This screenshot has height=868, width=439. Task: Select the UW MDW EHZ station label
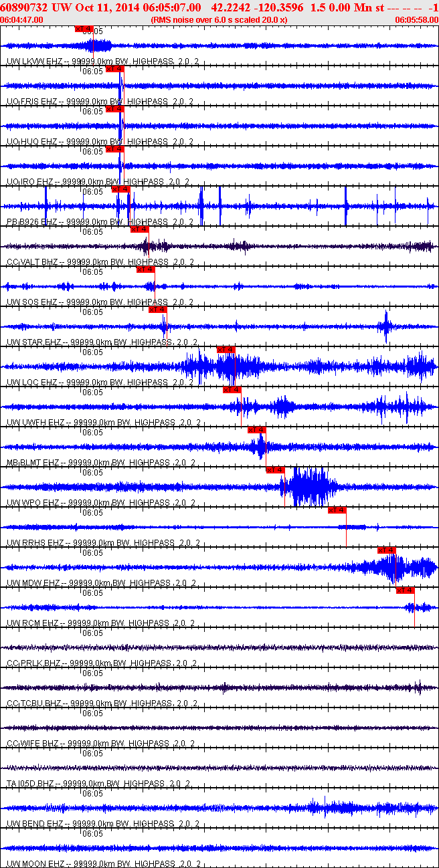click(101, 583)
